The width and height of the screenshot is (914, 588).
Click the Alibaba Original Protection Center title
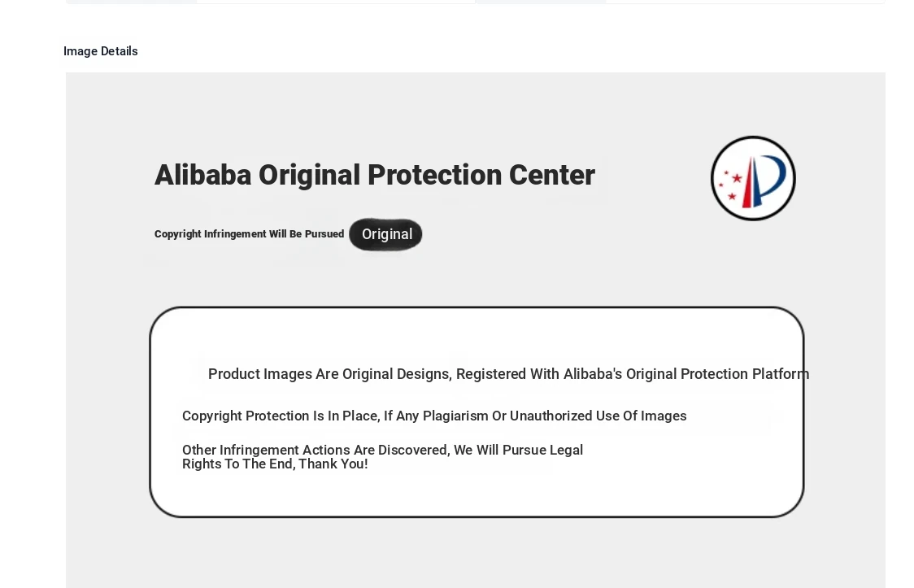375,175
